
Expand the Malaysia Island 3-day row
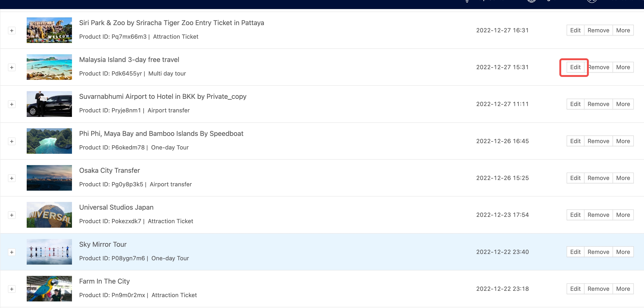click(12, 67)
